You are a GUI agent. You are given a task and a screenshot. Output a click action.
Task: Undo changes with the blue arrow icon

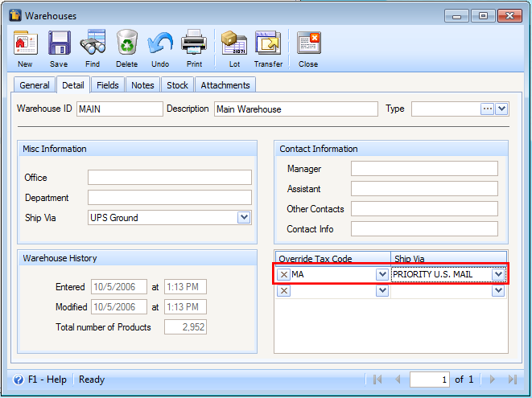click(160, 43)
